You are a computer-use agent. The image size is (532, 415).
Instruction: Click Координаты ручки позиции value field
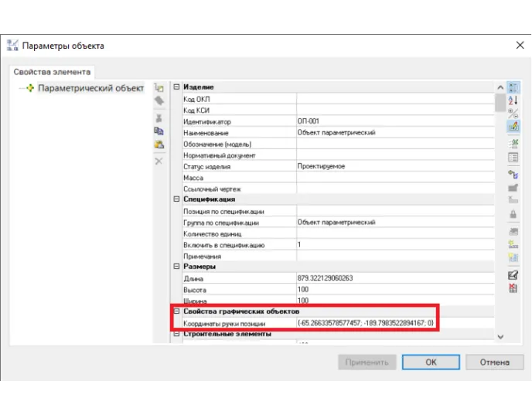click(x=395, y=323)
